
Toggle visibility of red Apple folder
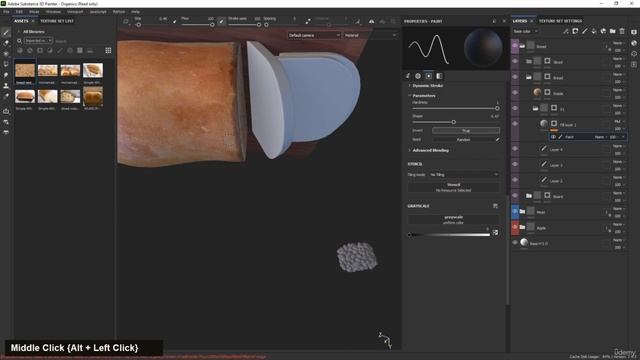tap(515, 227)
